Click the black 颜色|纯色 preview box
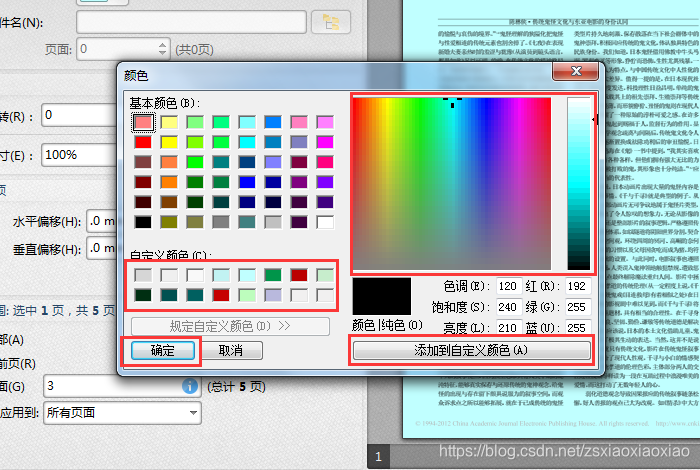This screenshot has height=470, width=700. click(382, 296)
